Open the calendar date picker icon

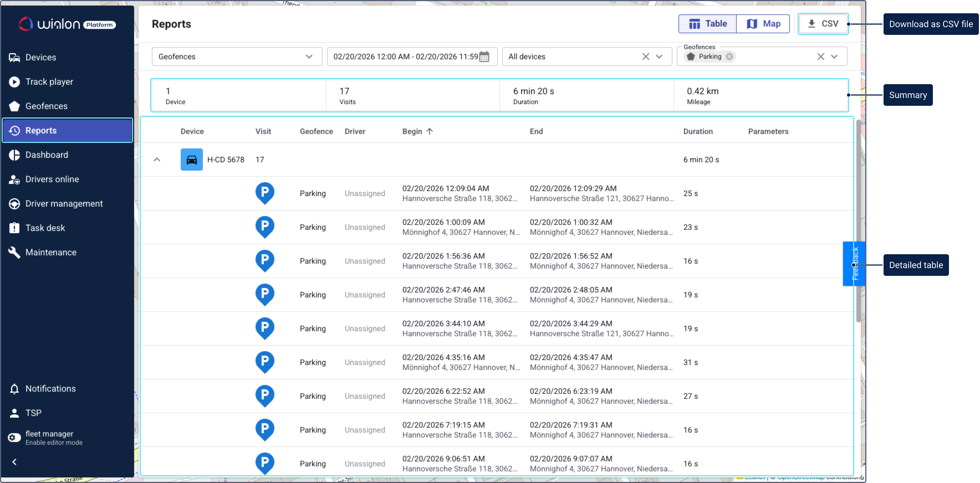click(x=484, y=56)
